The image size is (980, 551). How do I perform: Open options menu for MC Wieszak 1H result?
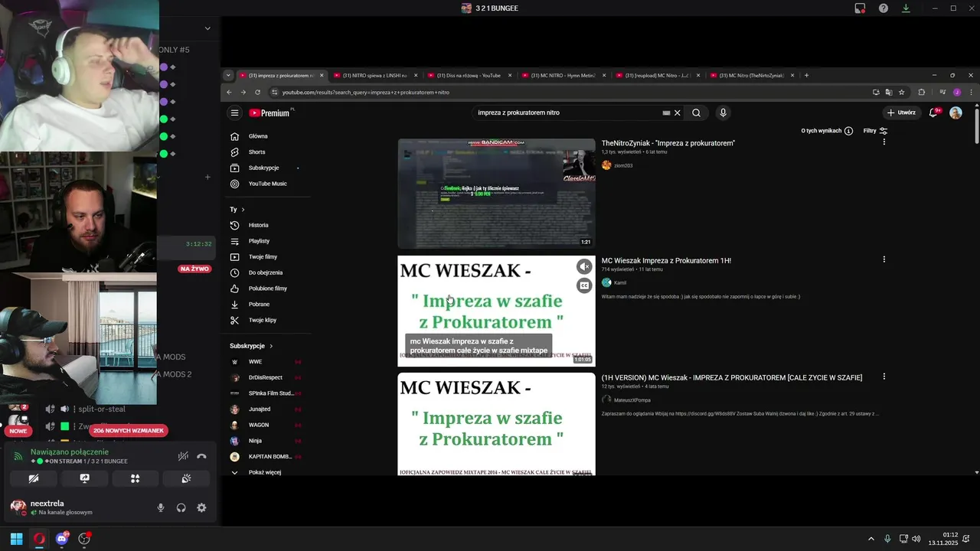tap(884, 259)
